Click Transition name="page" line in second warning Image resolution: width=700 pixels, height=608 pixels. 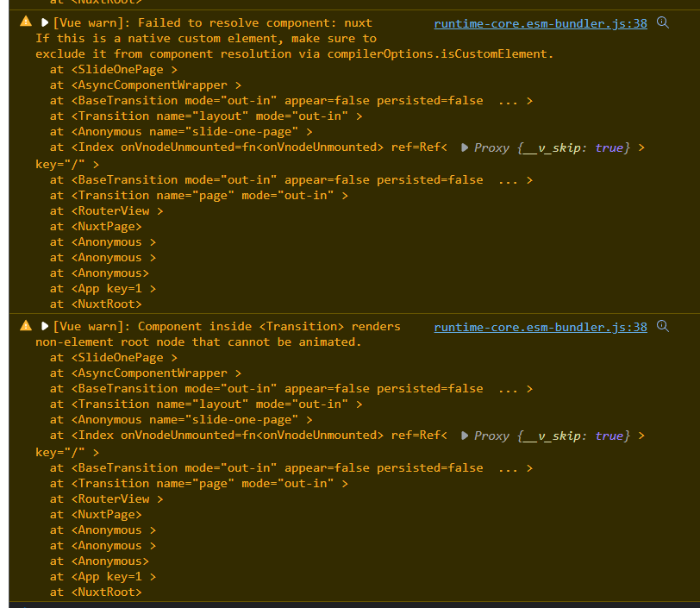tap(198, 483)
